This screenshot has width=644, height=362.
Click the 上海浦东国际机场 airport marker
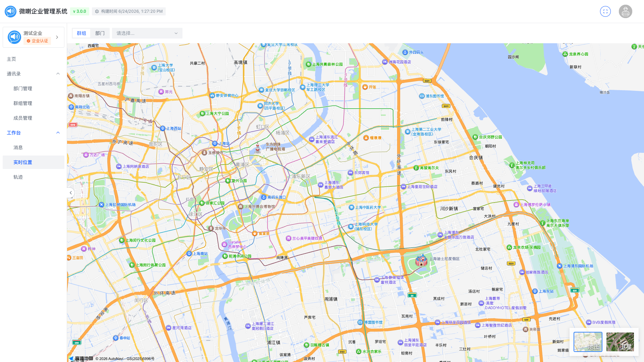coord(559,266)
